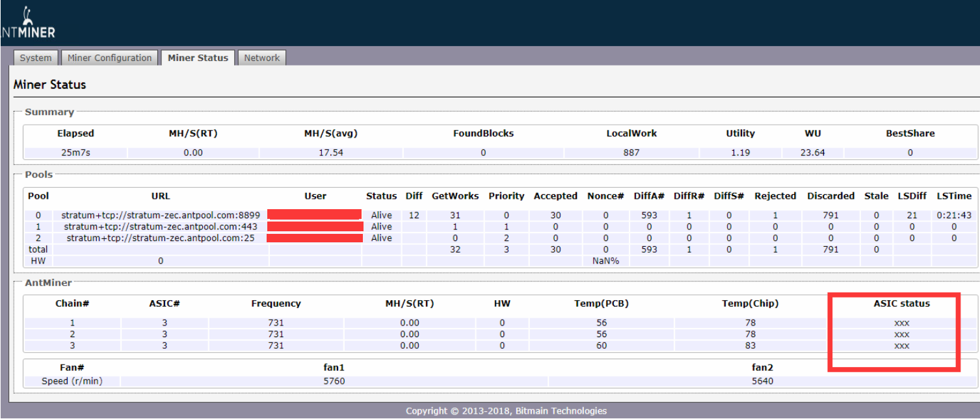This screenshot has height=419, width=980.
Task: Click the AntMiner section legend
Action: [x=48, y=283]
